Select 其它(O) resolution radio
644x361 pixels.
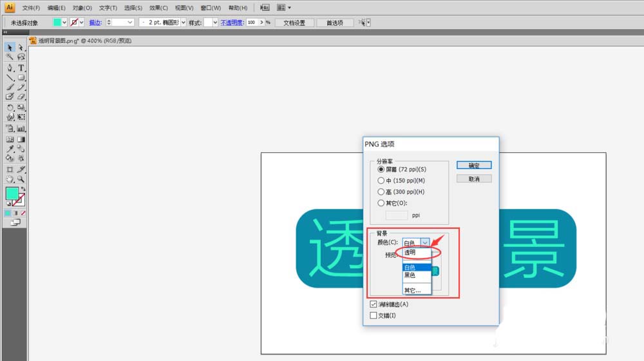(381, 202)
